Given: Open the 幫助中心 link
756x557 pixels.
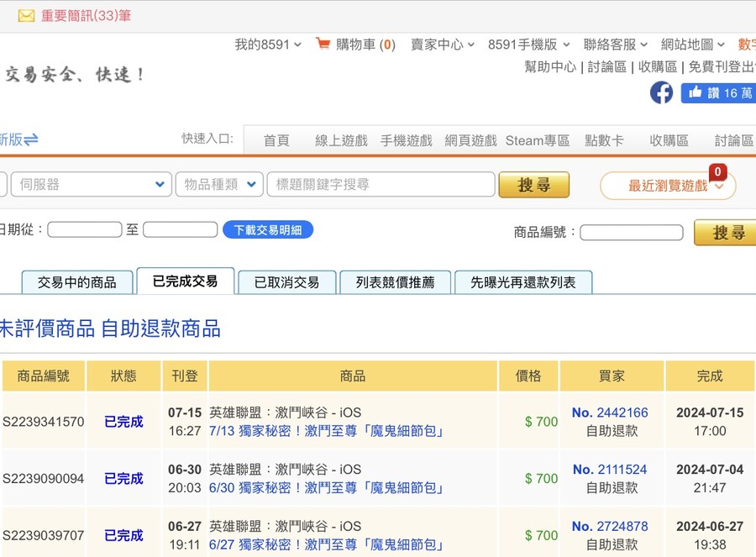Looking at the screenshot, I should click(550, 66).
